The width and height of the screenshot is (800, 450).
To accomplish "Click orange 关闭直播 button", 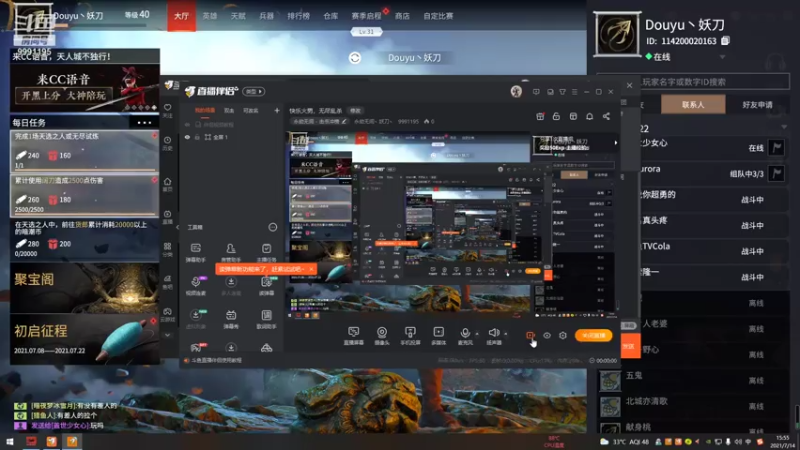I will pos(593,335).
